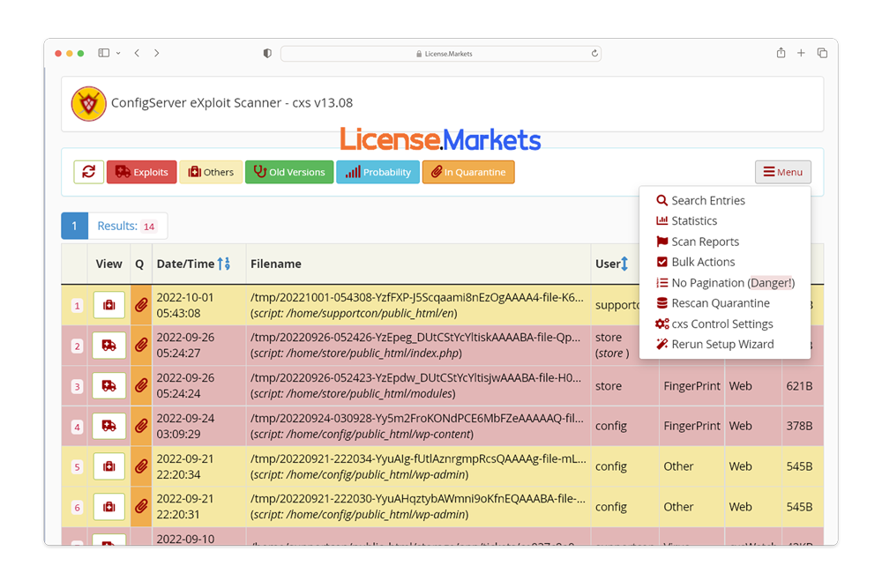
Task: Show tab overview icon
Action: [822, 53]
